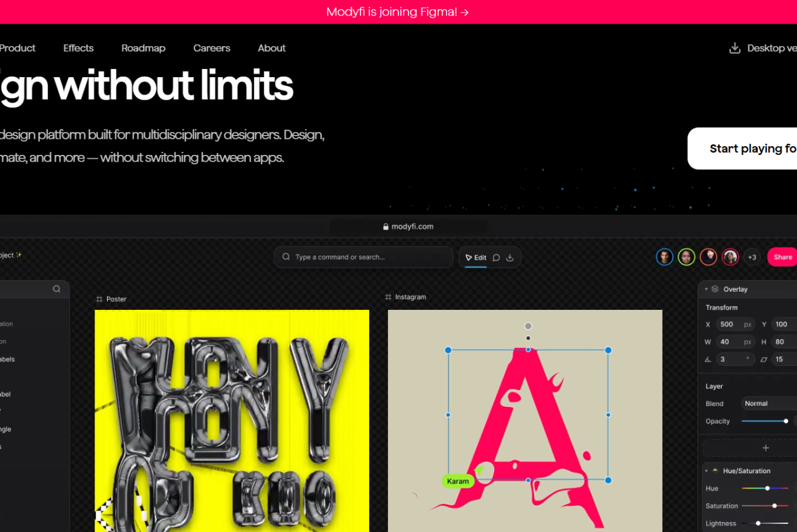This screenshot has height=532, width=797.
Task: Open the Roadmap page
Action: (143, 48)
